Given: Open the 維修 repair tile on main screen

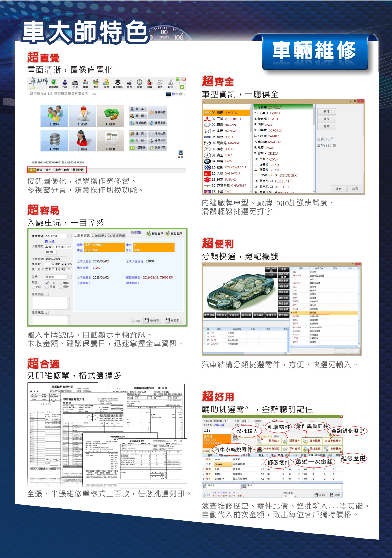Looking at the screenshot, I should tap(82, 116).
